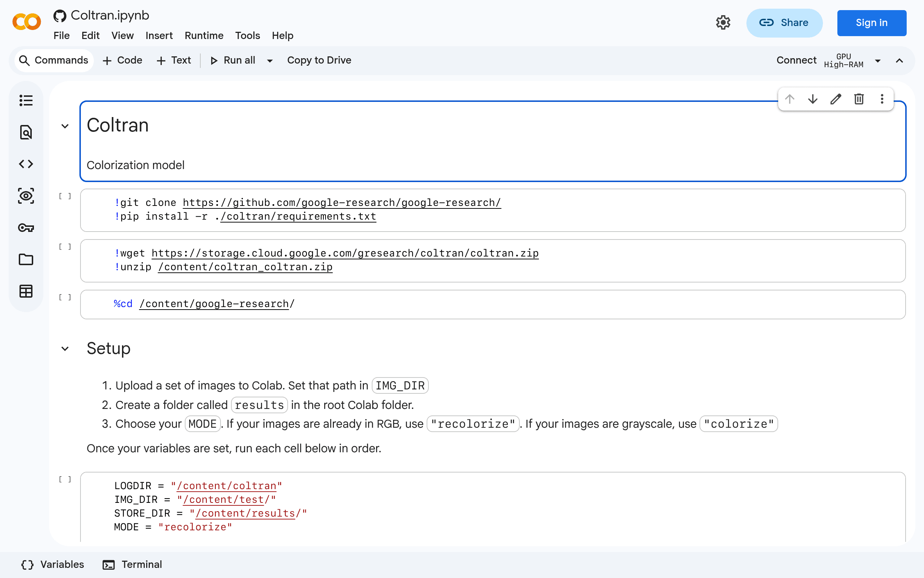Run the wget coltran.zip cell
This screenshot has width=924, height=578.
coord(65,247)
